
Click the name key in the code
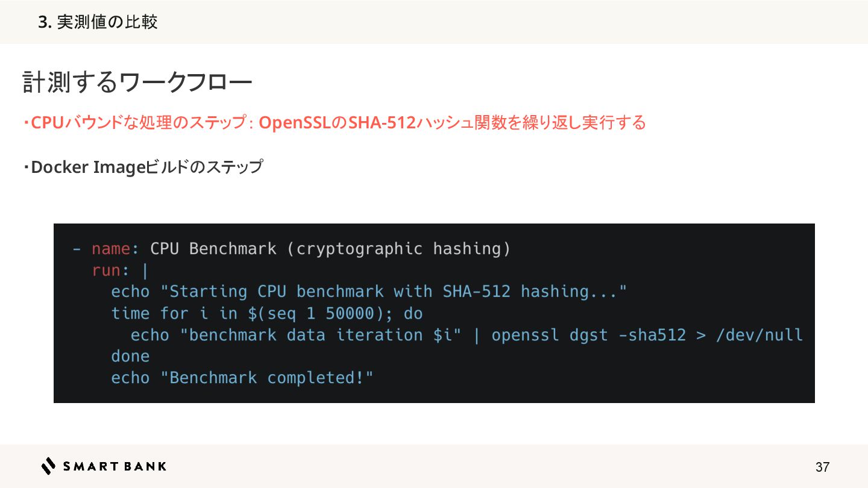tap(111, 248)
